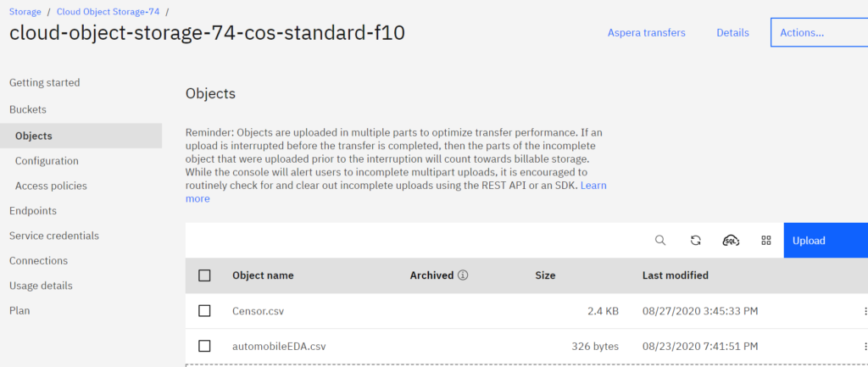This screenshot has height=367, width=868.
Task: Refresh the objects list with the refresh icon
Action: (x=696, y=240)
